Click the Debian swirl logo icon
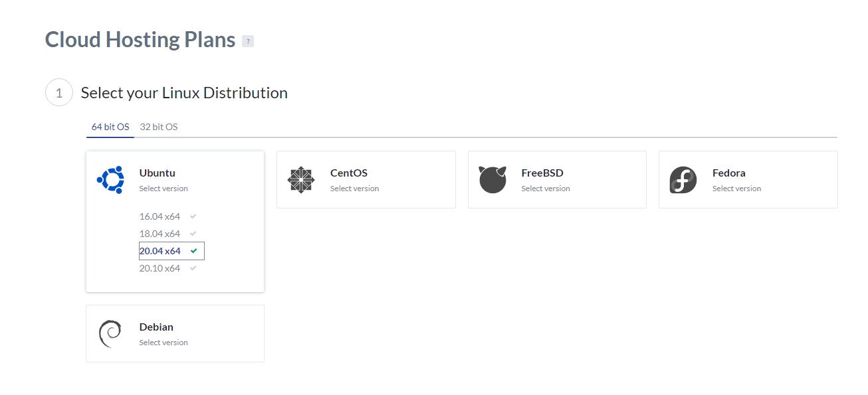This screenshot has height=395, width=868. pyautogui.click(x=110, y=334)
